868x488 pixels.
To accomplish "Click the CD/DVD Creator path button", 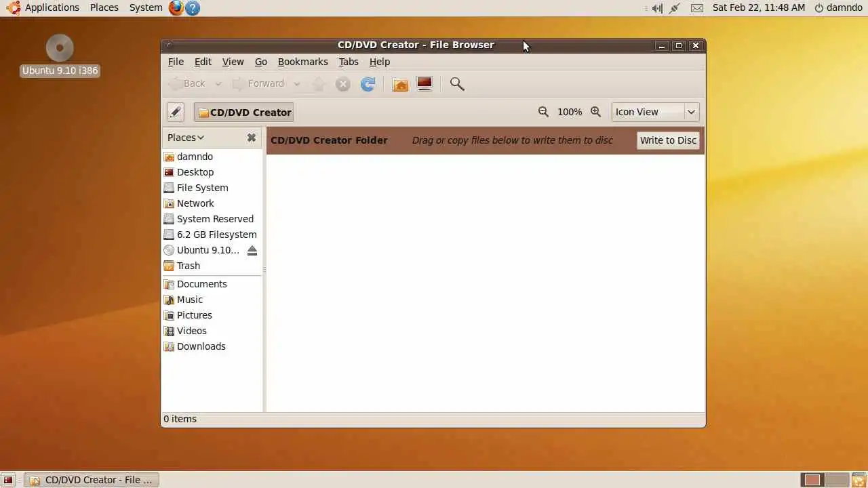I will [244, 113].
